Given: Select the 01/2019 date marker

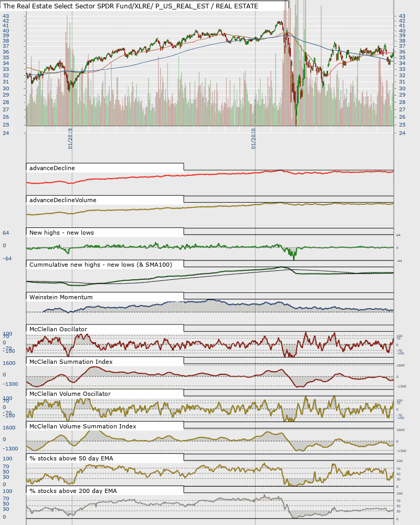Looking at the screenshot, I should point(70,138).
